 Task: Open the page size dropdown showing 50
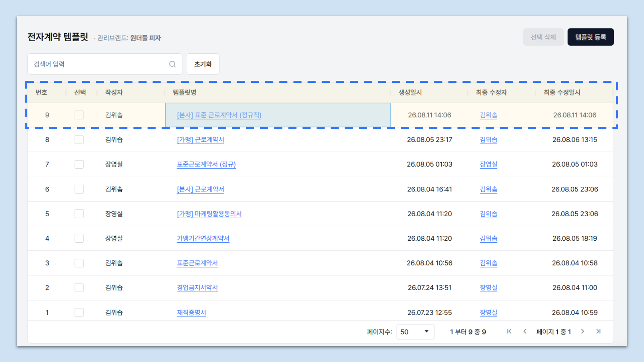point(415,332)
